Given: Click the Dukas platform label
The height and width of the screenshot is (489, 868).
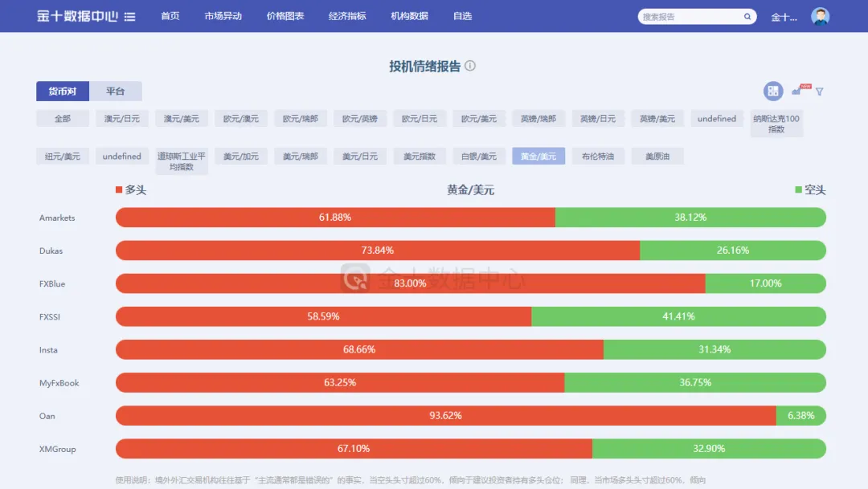Looking at the screenshot, I should point(51,251).
